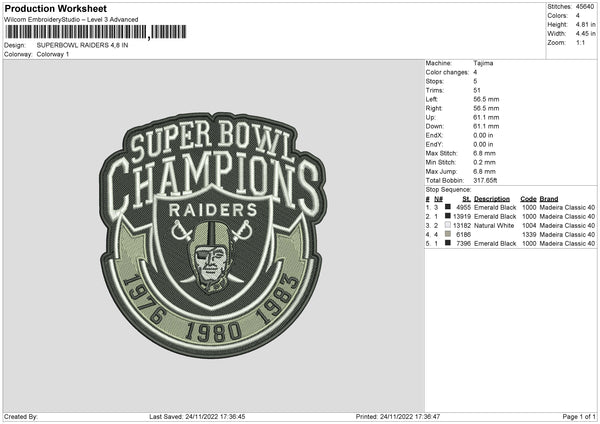The height and width of the screenshot is (424, 600).
Task: Select stop row with 4955 stitches
Action: tap(510, 207)
